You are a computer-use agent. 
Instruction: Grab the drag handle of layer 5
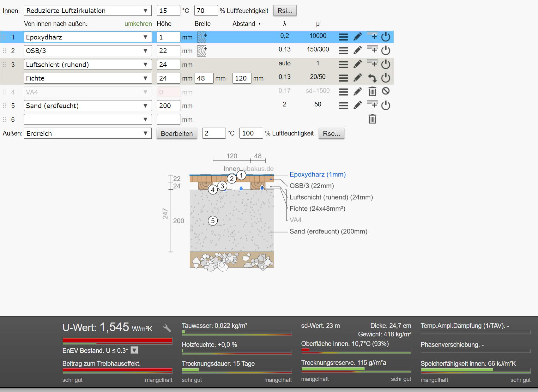[4, 106]
